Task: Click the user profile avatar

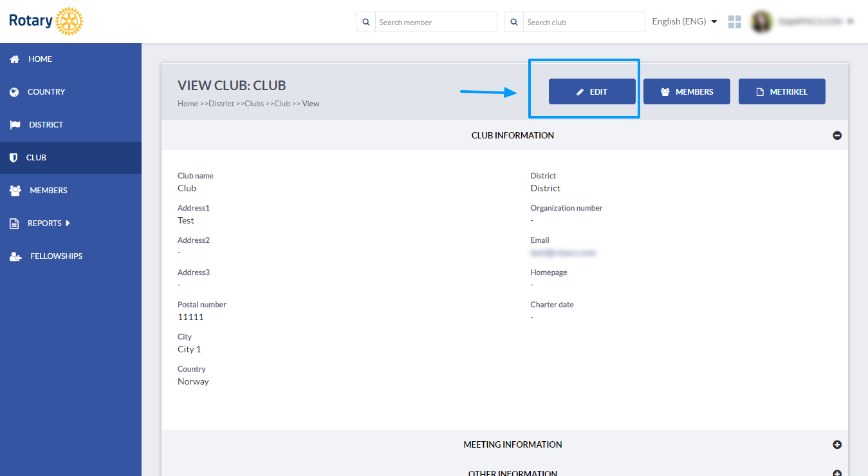Action: click(762, 22)
